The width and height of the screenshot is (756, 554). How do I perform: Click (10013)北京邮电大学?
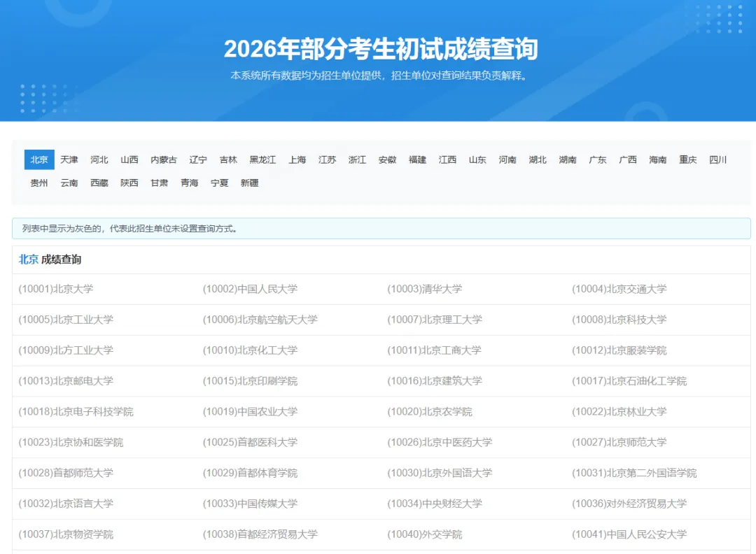tap(66, 381)
